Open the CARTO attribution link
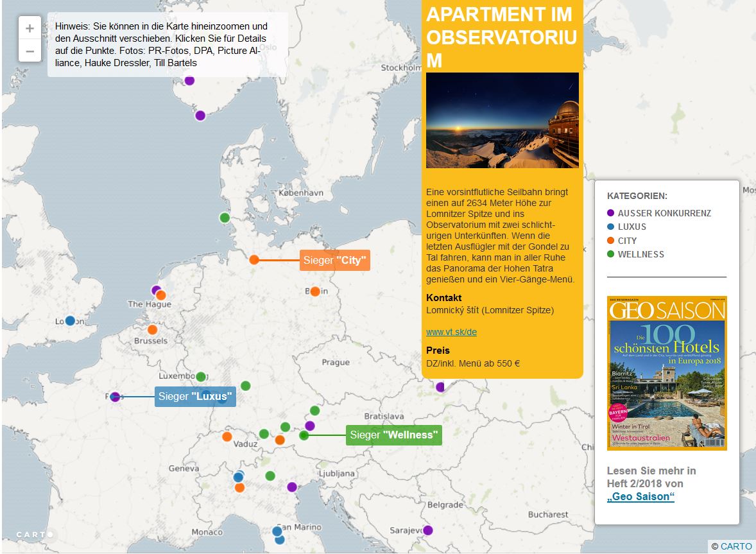This screenshot has height=554, width=756. coord(735,546)
